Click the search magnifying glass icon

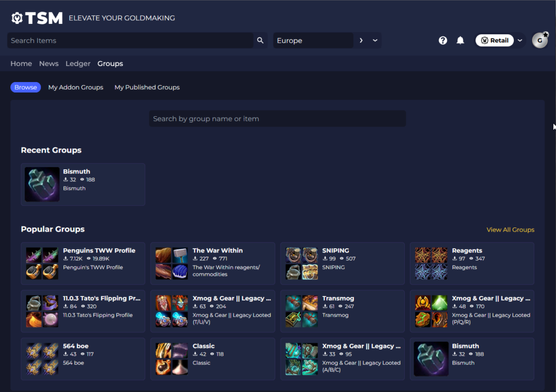260,40
